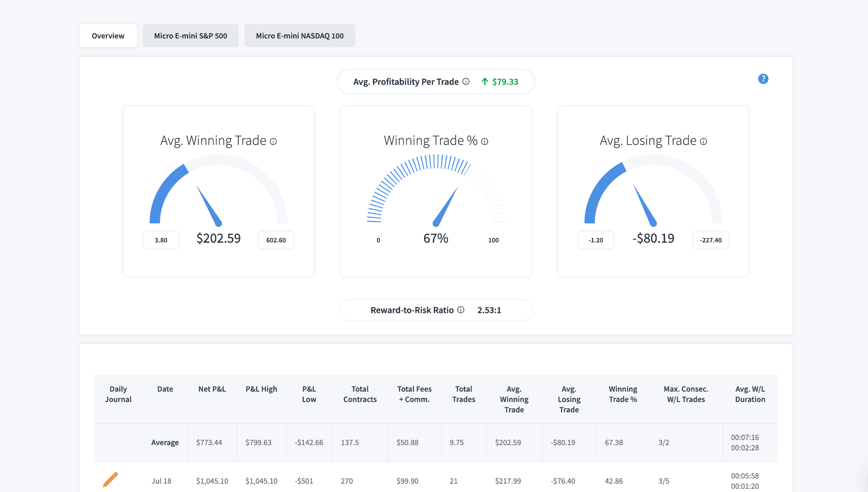
Task: Click info icon next to Reward-to-Risk Ratio
Action: point(461,310)
